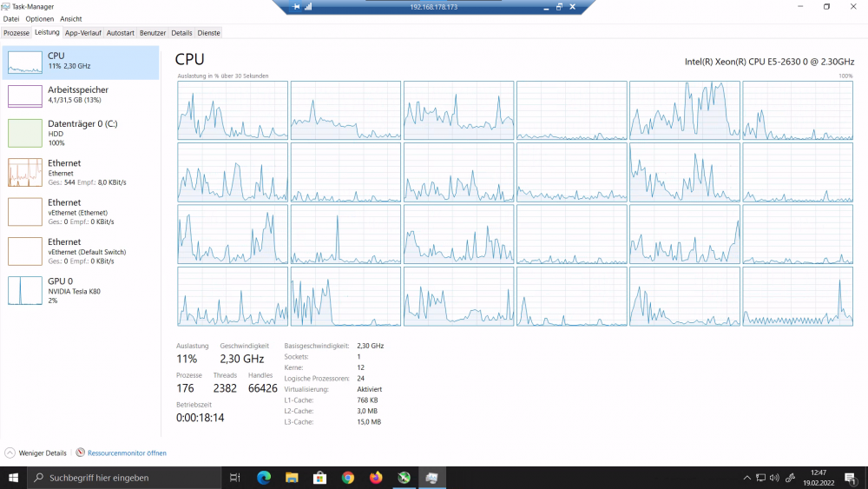Select the CPU performance entry in sidebar
Viewport: 868px width, 489px height.
pyautogui.click(x=81, y=62)
